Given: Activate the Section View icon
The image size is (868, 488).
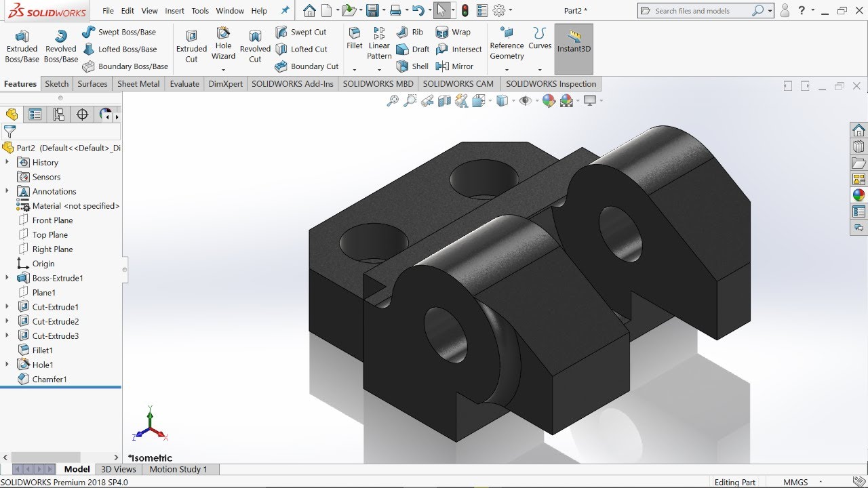Looking at the screenshot, I should tap(444, 101).
